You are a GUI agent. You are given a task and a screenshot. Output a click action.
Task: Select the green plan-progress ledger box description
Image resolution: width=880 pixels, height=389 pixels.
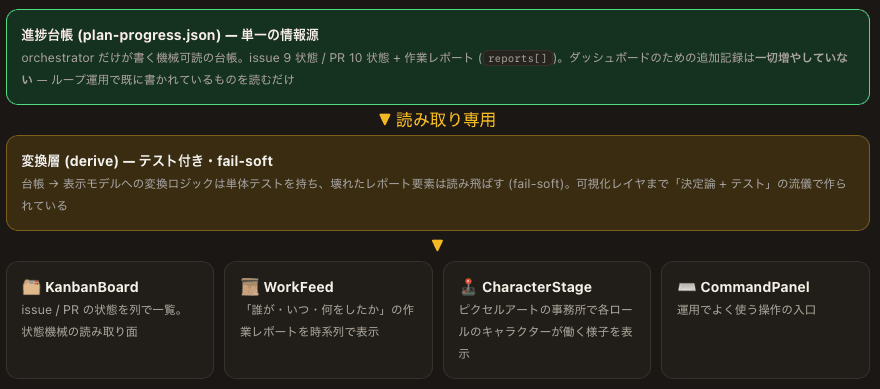pos(434,68)
